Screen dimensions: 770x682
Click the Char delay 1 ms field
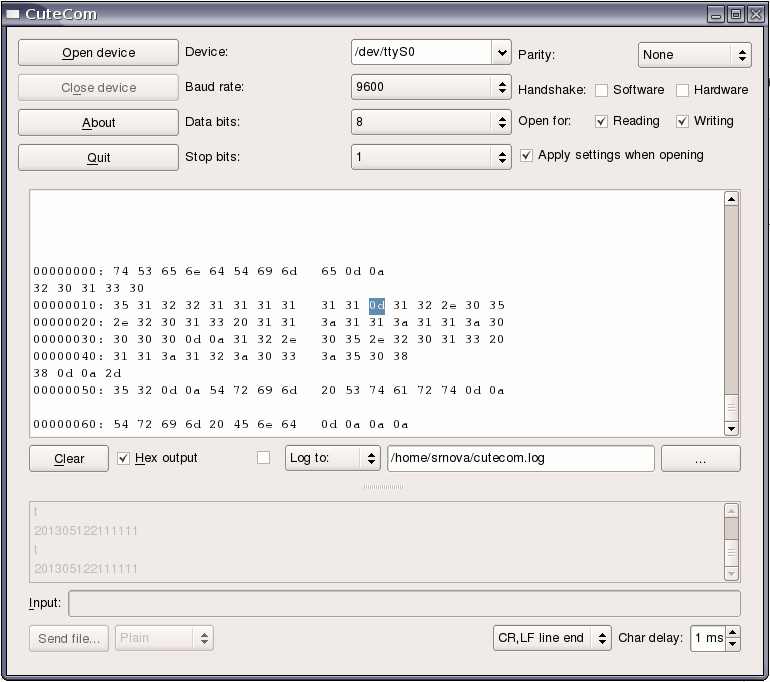[x=708, y=638]
